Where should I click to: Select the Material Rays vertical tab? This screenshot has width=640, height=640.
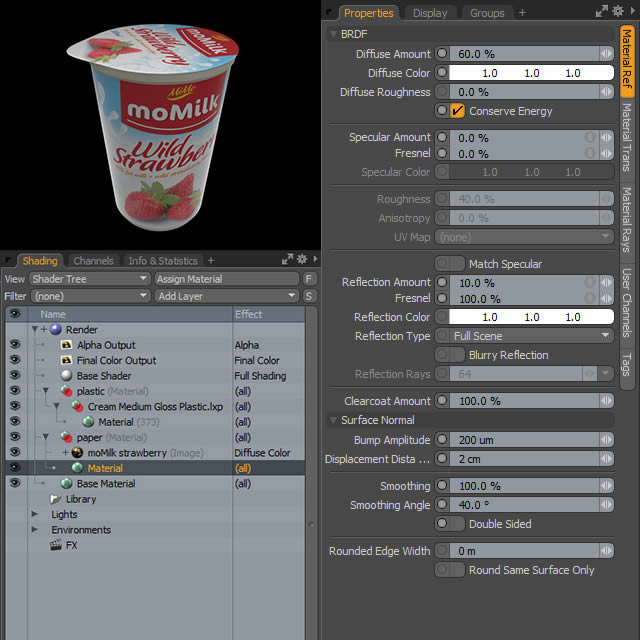point(627,219)
